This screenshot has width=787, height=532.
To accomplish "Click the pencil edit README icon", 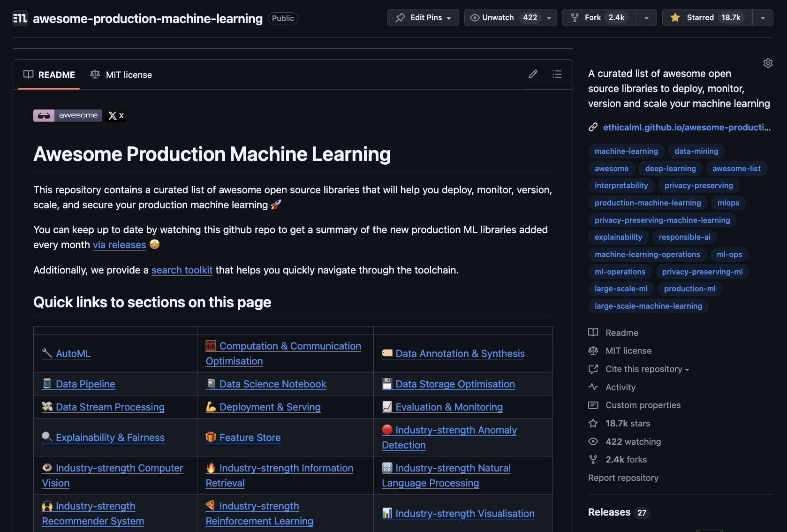I will [x=533, y=74].
